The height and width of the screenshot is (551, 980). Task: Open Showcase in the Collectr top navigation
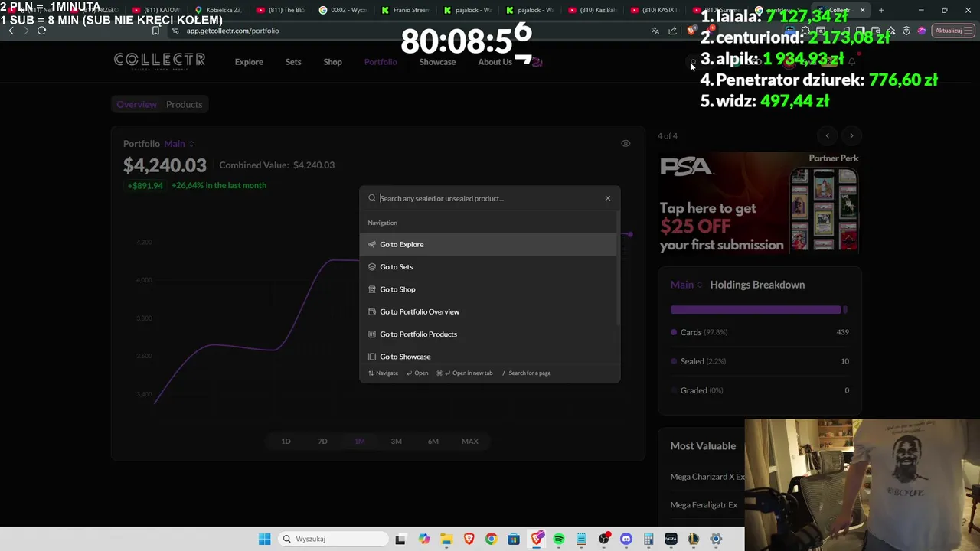(x=437, y=62)
